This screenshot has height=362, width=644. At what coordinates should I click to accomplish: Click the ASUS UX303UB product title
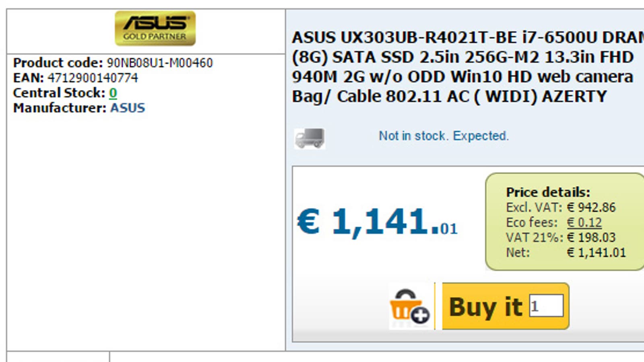pyautogui.click(x=463, y=67)
